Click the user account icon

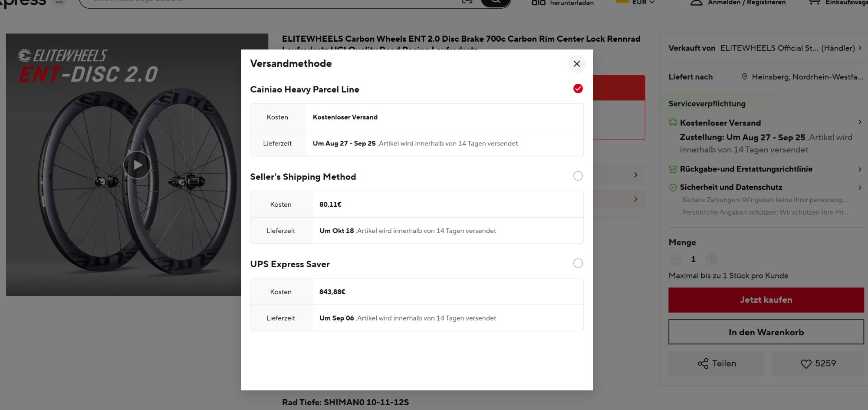click(x=696, y=2)
